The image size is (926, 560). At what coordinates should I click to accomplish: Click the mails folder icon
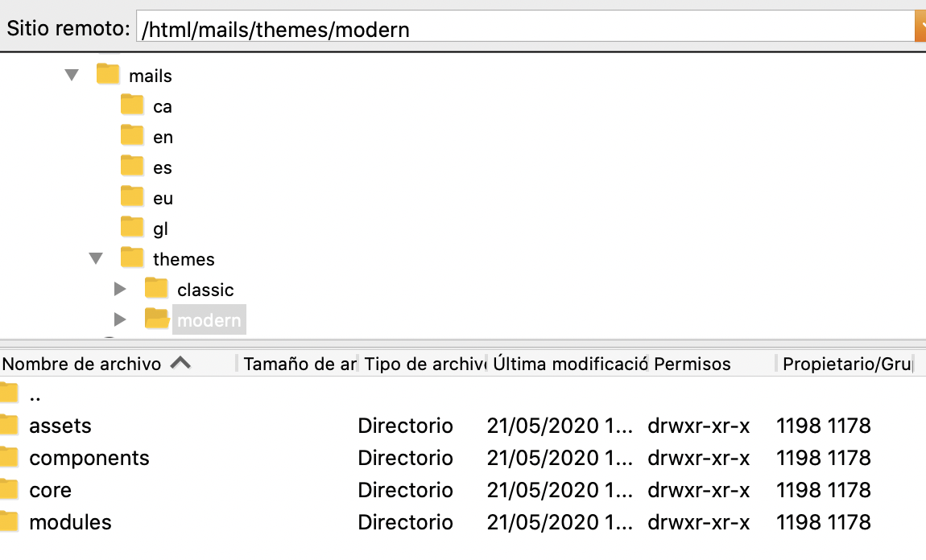(108, 75)
